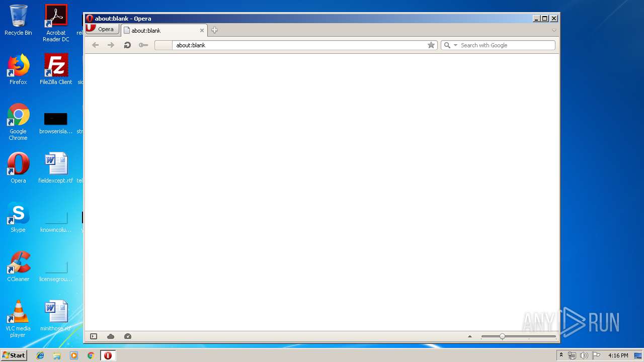
Task: Open the password key wand icon
Action: tap(143, 45)
